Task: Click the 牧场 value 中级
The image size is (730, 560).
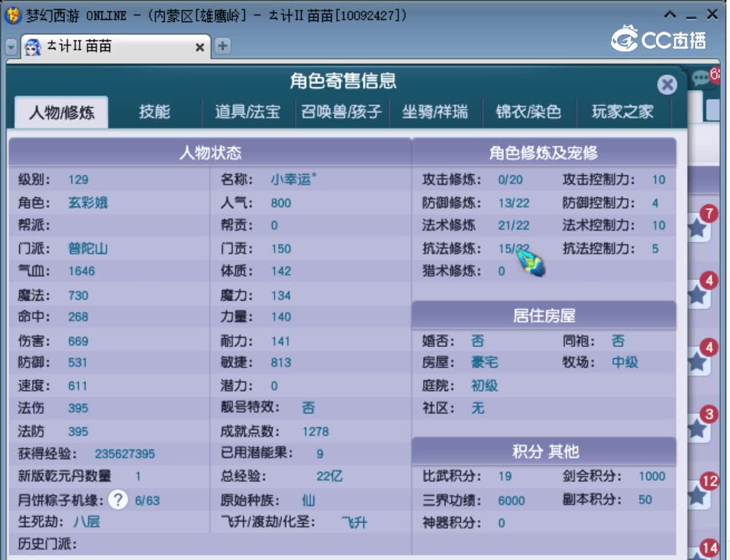Action: 625,362
